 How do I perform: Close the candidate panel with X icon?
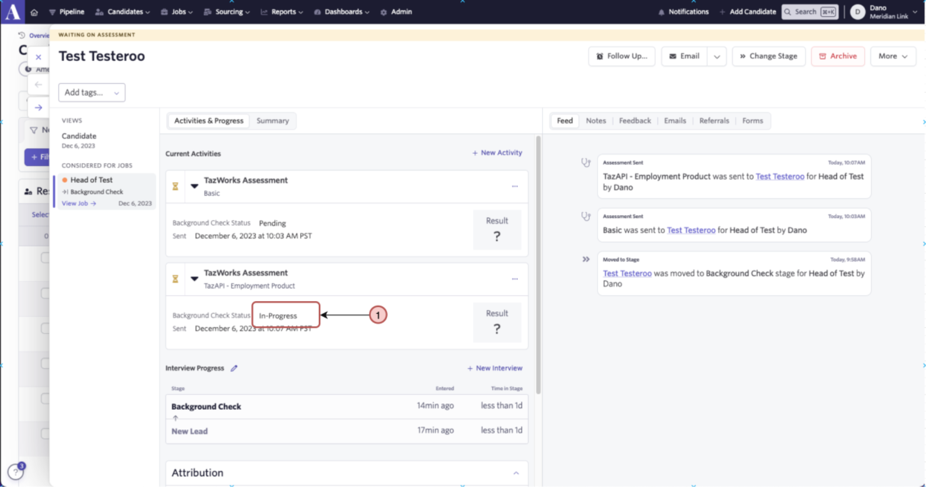click(38, 57)
